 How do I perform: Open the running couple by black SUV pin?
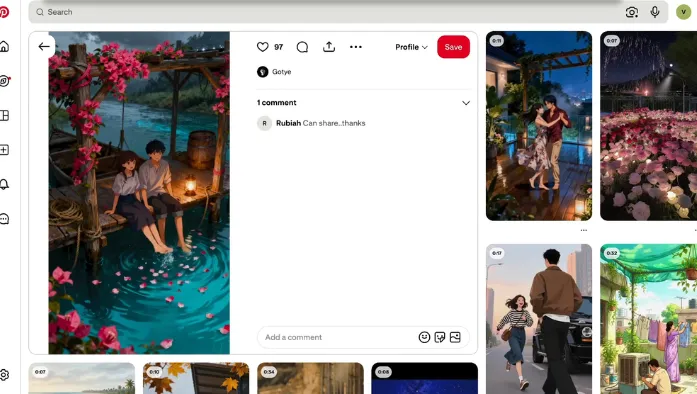(539, 319)
